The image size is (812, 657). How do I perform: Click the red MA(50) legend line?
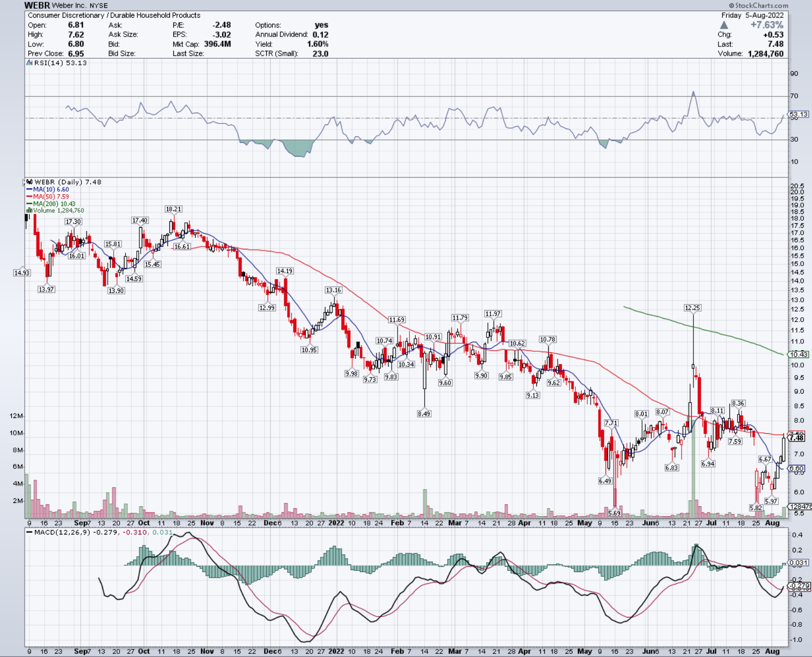coord(30,197)
